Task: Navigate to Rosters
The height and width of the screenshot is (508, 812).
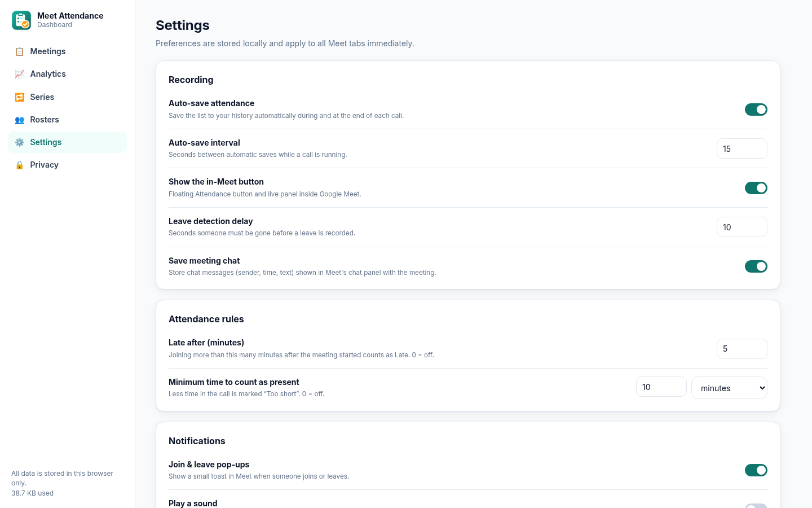Action: (68, 120)
